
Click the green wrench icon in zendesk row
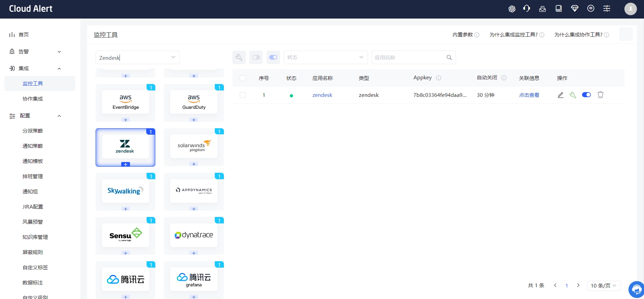point(573,95)
